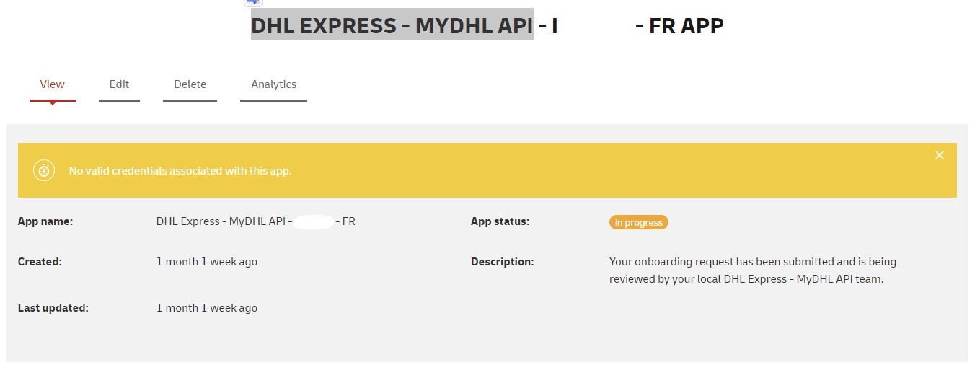
Task: Click the 'App name:' label
Action: pos(45,221)
